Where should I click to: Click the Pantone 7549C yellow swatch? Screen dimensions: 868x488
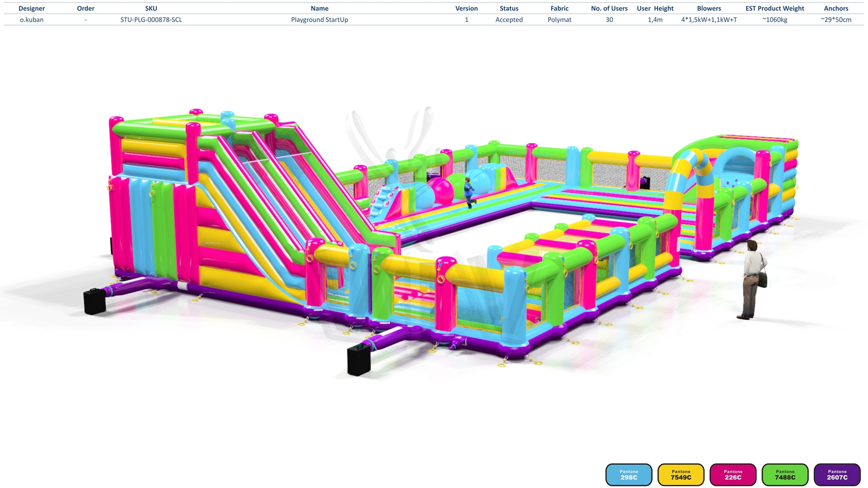pyautogui.click(x=681, y=475)
